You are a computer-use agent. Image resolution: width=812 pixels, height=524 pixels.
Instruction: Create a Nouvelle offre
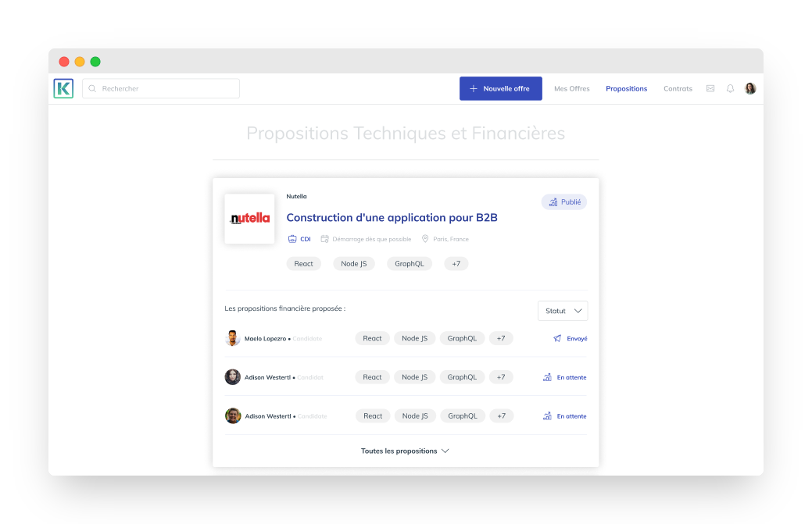[500, 88]
